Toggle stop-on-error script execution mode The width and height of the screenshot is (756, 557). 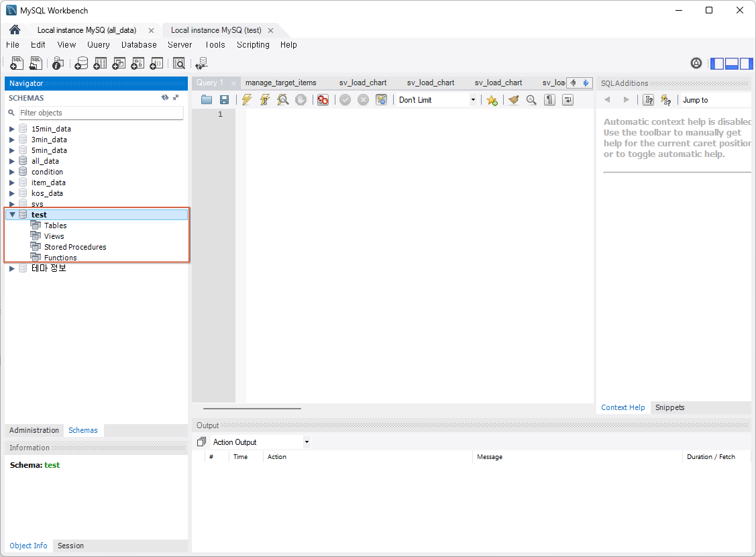pos(323,100)
